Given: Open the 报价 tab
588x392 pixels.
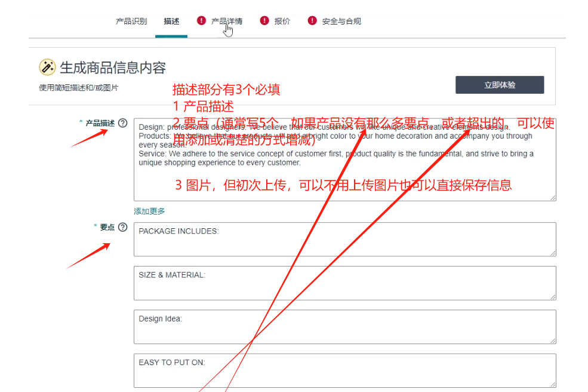Looking at the screenshot, I should pos(282,20).
